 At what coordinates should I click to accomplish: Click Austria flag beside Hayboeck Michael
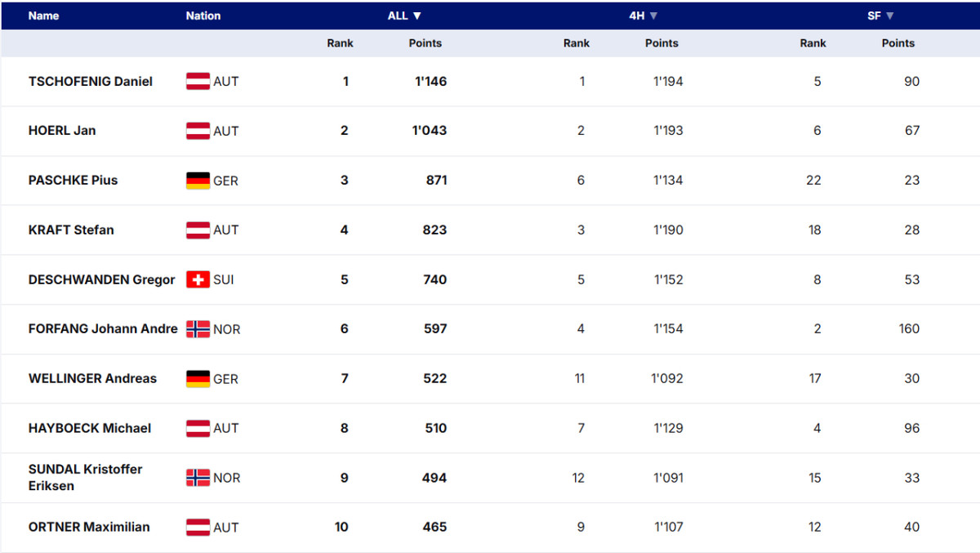click(198, 428)
